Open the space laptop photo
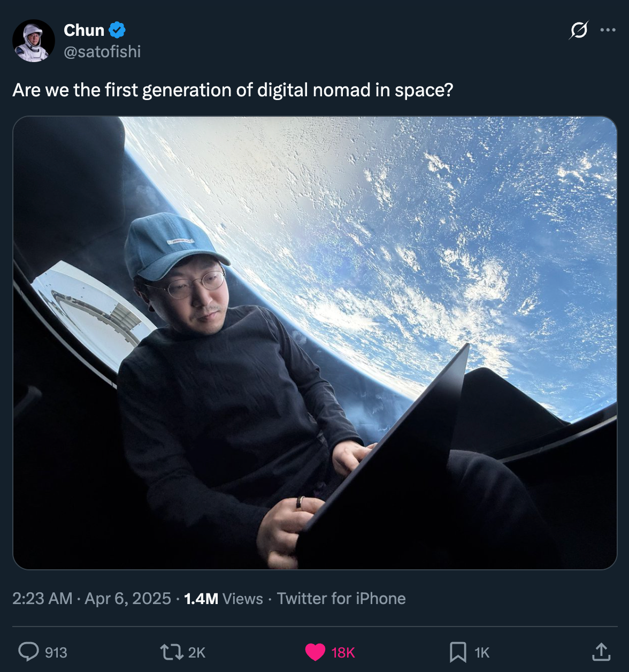The height and width of the screenshot is (672, 629). 315,343
